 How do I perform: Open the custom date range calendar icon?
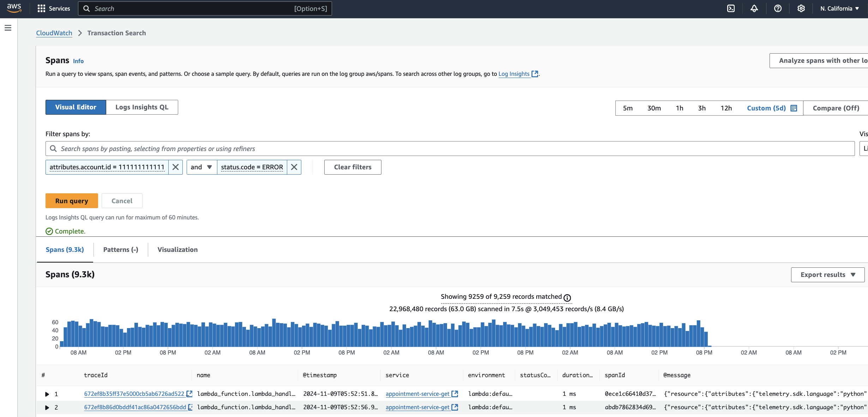coord(794,108)
